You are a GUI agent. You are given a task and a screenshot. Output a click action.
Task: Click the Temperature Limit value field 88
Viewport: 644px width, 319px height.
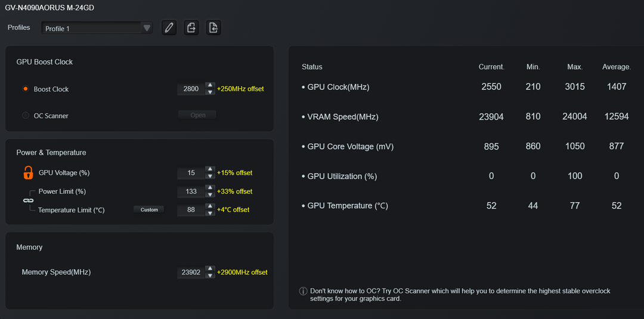pyautogui.click(x=191, y=210)
